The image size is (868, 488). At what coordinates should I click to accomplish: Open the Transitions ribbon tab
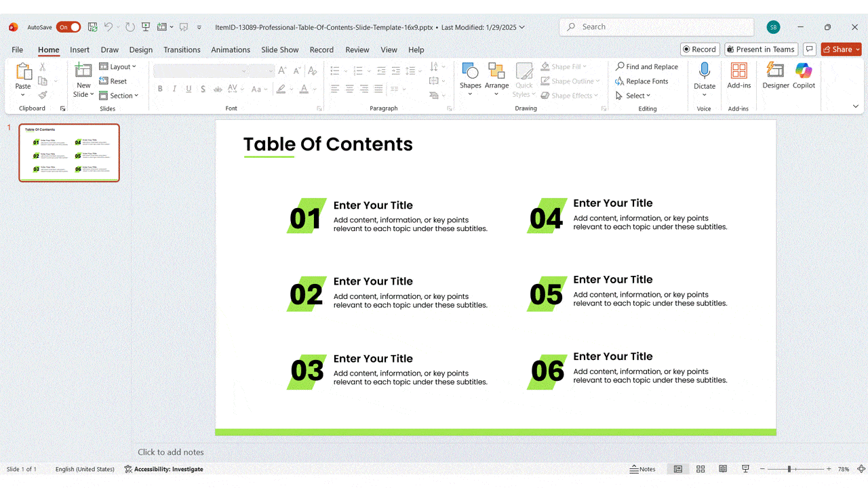(x=182, y=49)
